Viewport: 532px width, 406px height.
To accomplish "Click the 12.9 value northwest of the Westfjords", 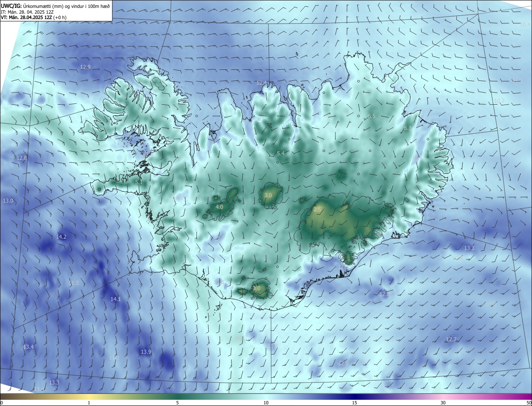I will coord(85,67).
